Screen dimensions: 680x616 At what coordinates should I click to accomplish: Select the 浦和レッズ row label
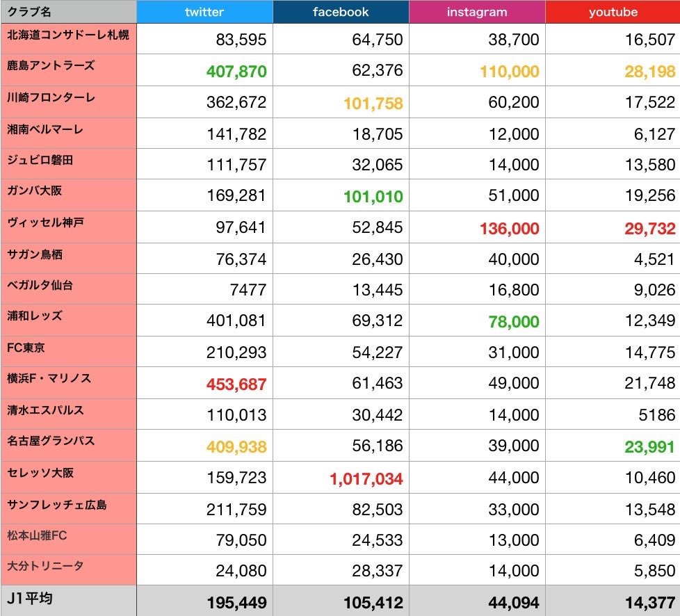pos(35,316)
